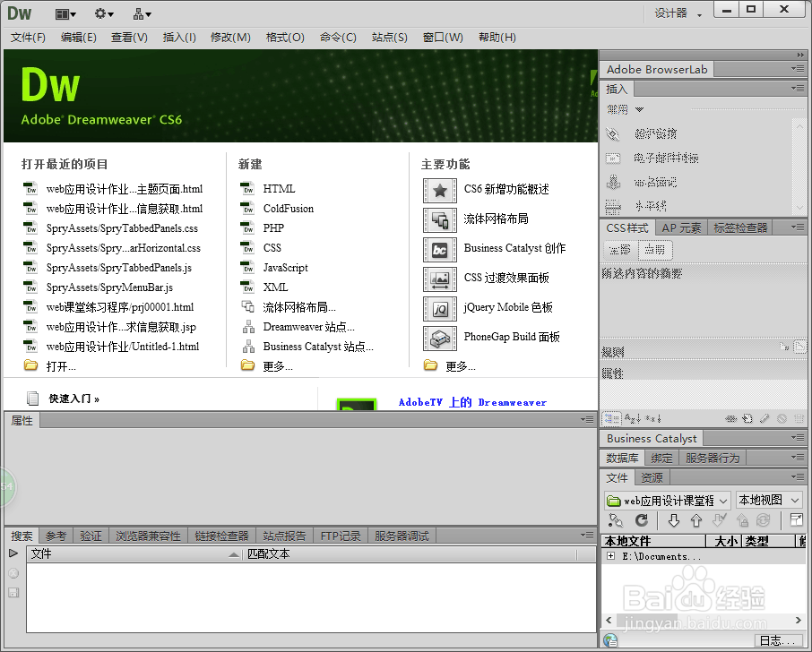Click the 快速入门 » link
The height and width of the screenshot is (652, 812).
click(73, 399)
